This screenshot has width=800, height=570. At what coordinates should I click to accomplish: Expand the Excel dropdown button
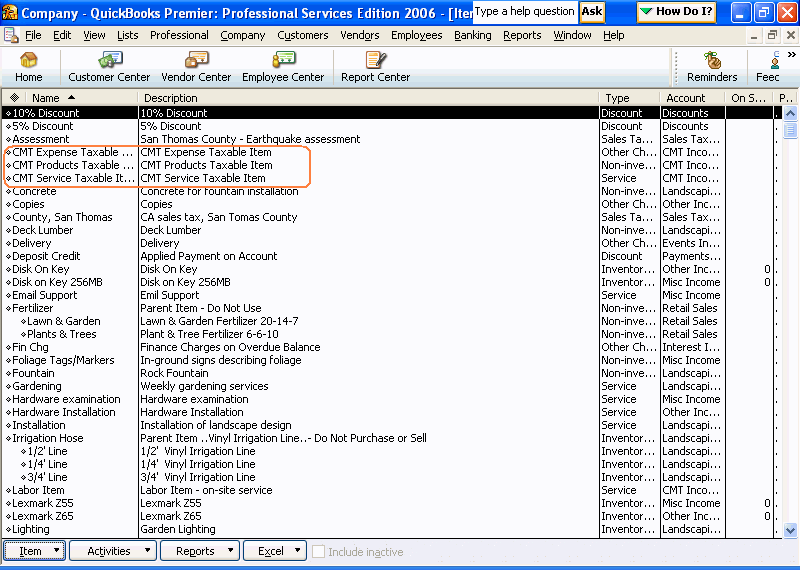(274, 551)
